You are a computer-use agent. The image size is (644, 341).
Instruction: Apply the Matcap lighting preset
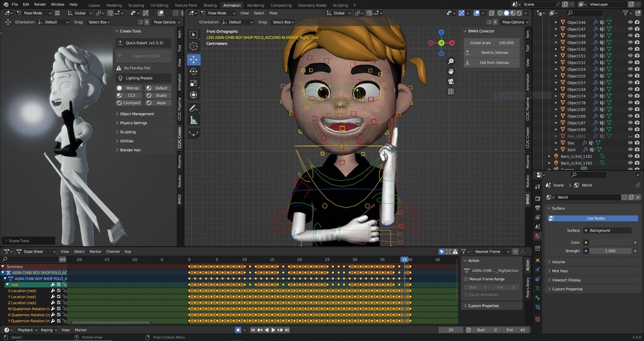pos(129,88)
